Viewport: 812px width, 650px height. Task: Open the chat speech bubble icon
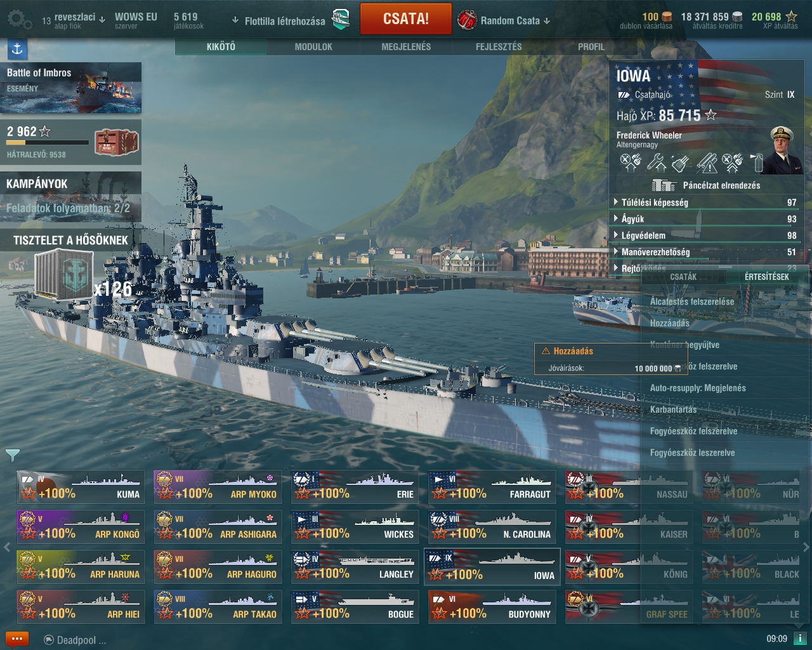click(x=16, y=639)
